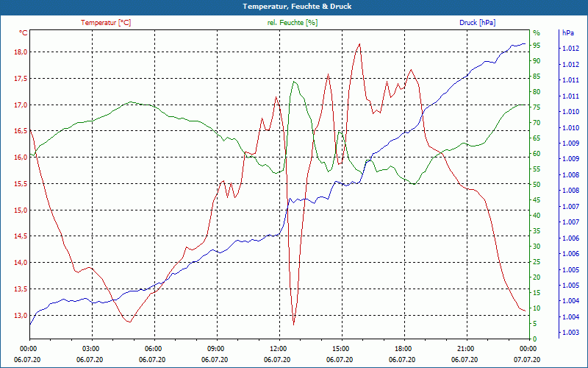The width and height of the screenshot is (588, 368).
Task: Click the red '°C' axis unit label
Action: [x=24, y=33]
